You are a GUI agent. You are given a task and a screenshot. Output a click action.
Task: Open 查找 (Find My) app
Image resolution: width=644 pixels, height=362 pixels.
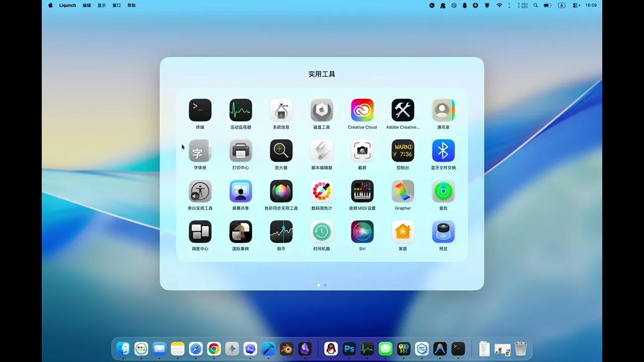click(x=443, y=191)
